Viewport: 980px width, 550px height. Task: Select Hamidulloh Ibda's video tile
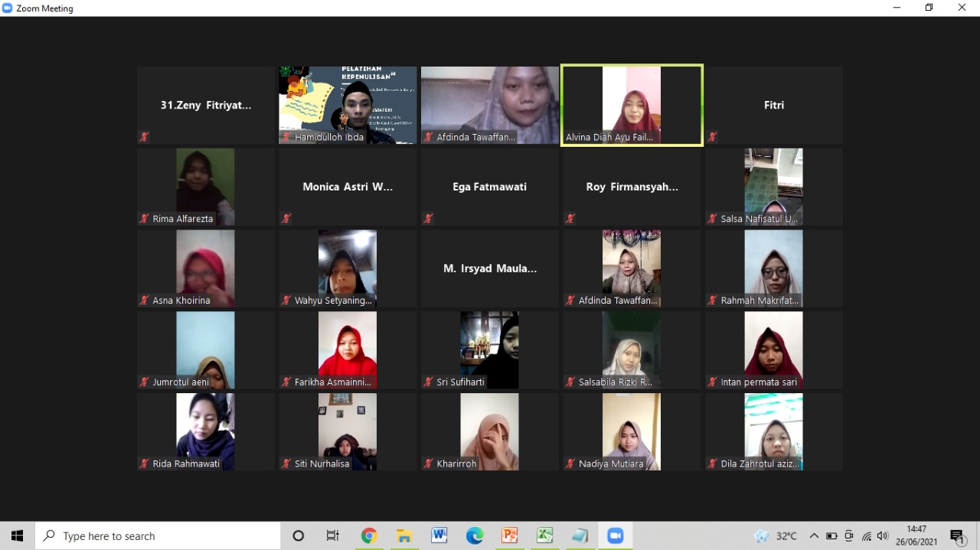[348, 105]
